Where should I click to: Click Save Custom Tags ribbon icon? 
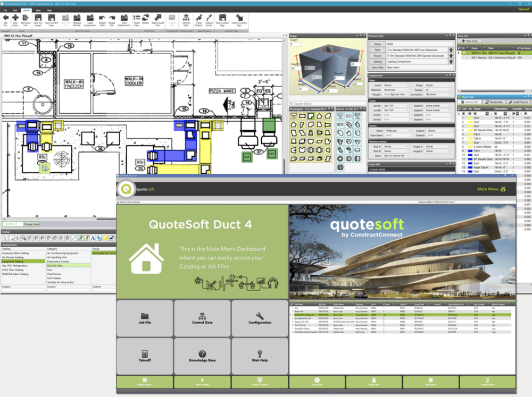222,20
